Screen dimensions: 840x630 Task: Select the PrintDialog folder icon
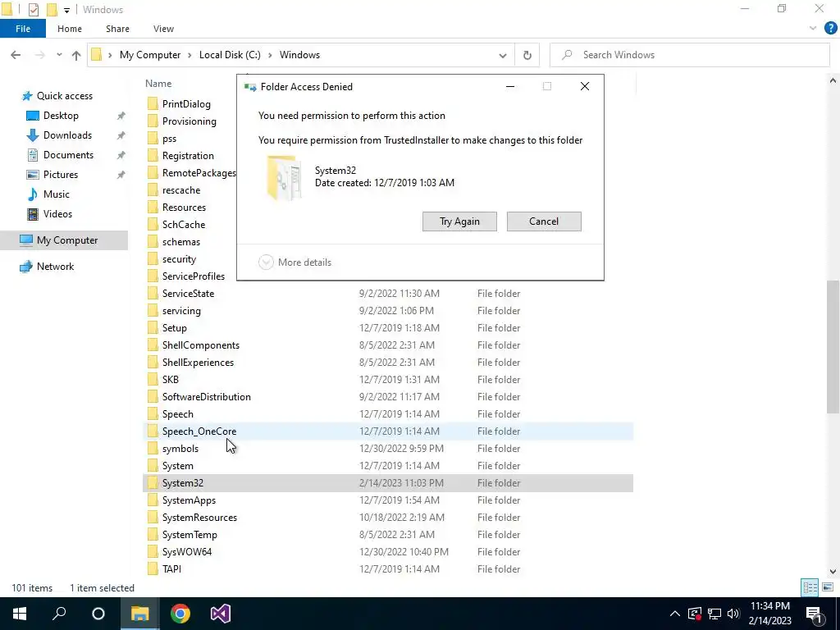click(x=153, y=104)
